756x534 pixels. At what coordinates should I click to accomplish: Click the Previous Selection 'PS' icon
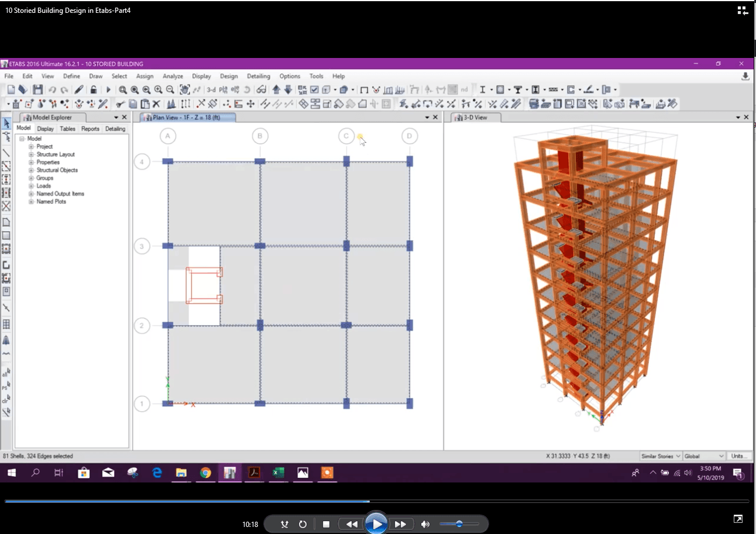pos(6,385)
